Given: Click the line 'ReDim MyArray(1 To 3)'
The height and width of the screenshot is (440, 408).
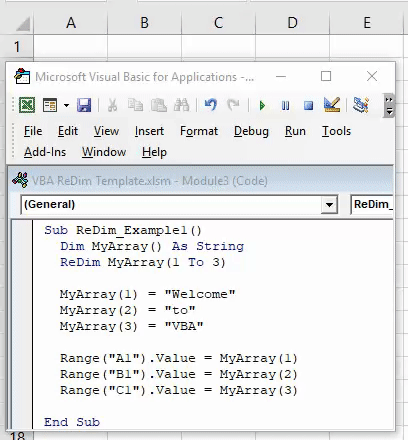Looking at the screenshot, I should (143, 262).
